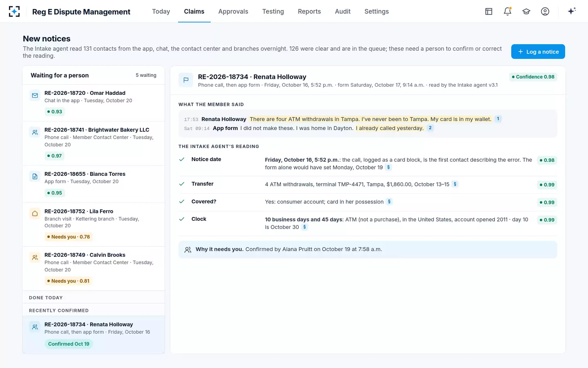Click the people icon on Calvin Brooks notice
The height and width of the screenshot is (368, 588).
tap(35, 258)
